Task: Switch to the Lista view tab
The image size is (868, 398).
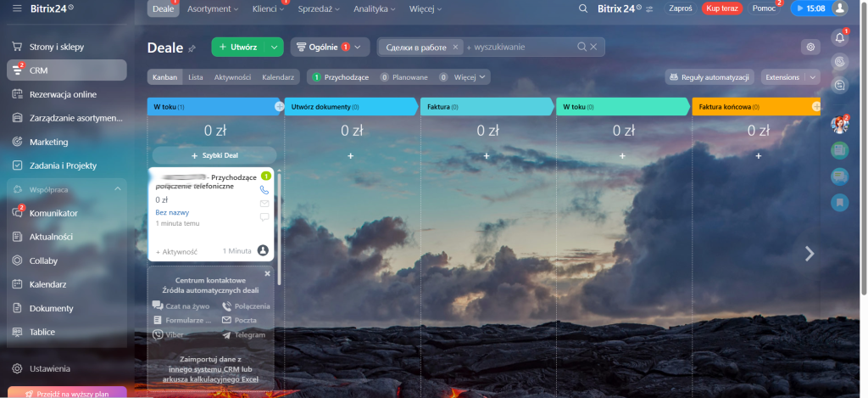Action: tap(195, 77)
